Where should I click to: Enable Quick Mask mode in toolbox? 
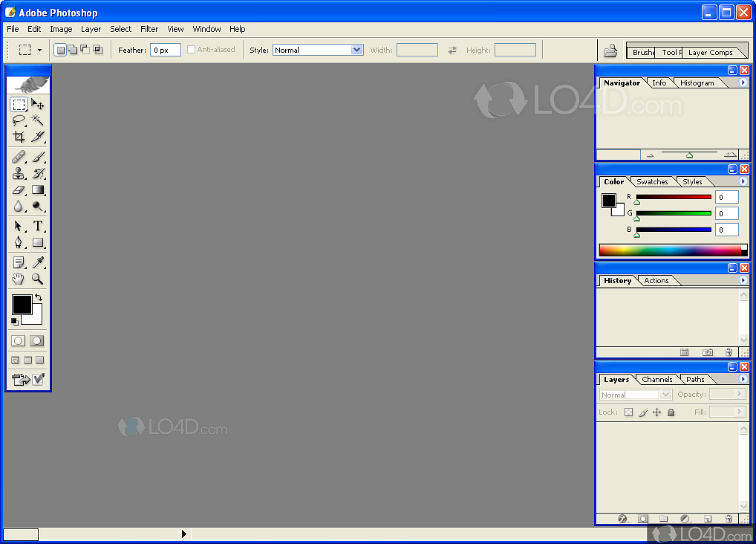pyautogui.click(x=36, y=341)
